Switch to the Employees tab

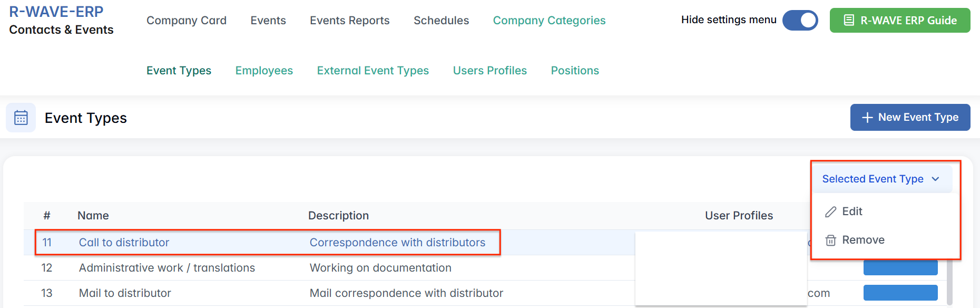(264, 71)
